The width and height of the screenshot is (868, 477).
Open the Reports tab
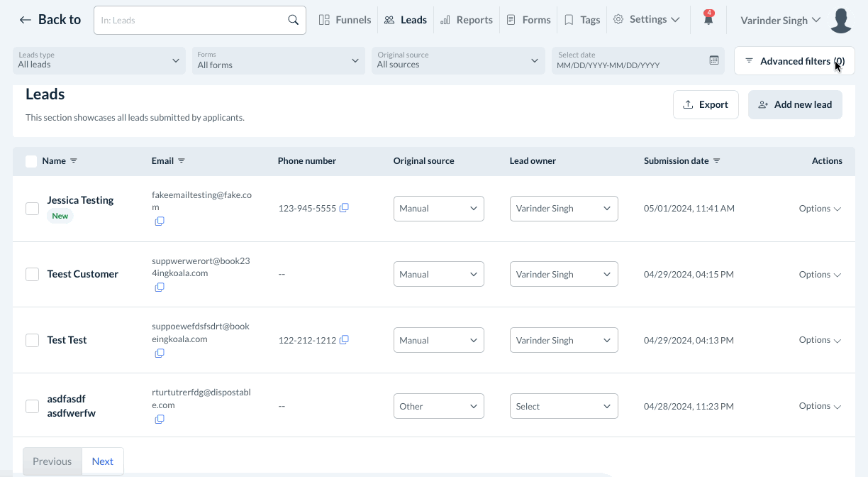pos(467,20)
